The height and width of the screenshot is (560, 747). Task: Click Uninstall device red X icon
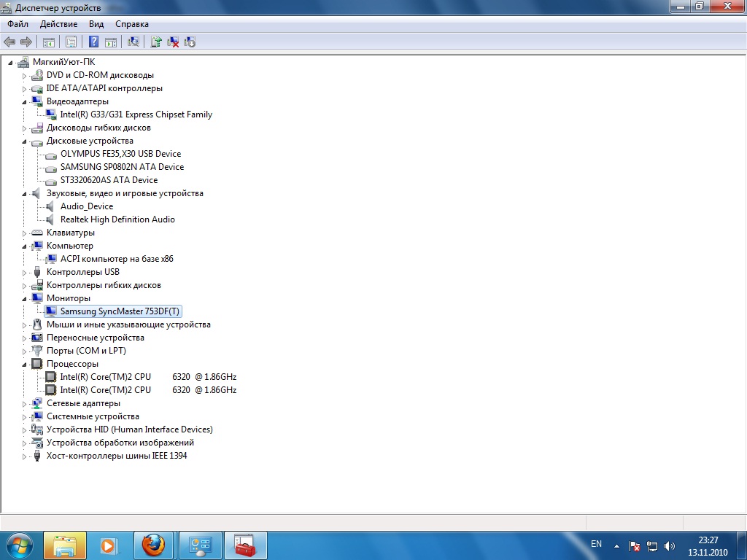click(173, 42)
